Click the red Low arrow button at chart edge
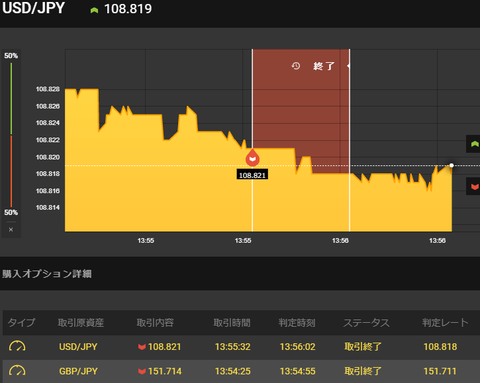The height and width of the screenshot is (383, 480). [x=474, y=186]
